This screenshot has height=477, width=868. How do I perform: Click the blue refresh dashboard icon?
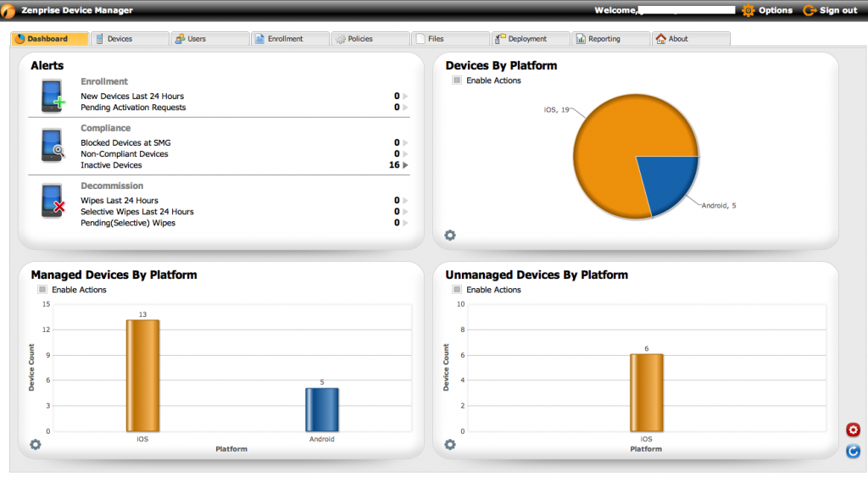pyautogui.click(x=853, y=451)
